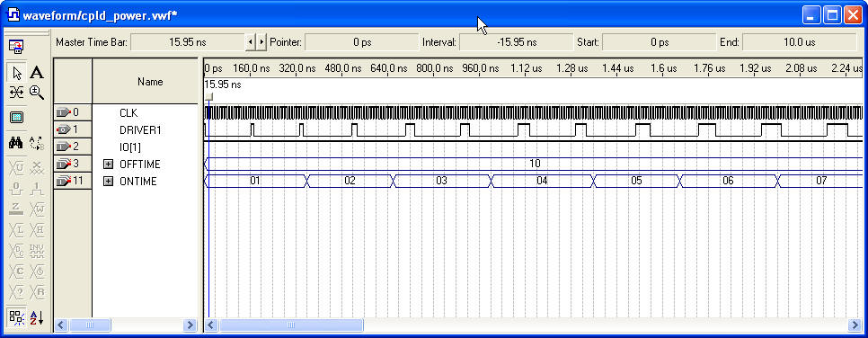
Task: Click the Master Time Bar value field
Action: coord(188,42)
